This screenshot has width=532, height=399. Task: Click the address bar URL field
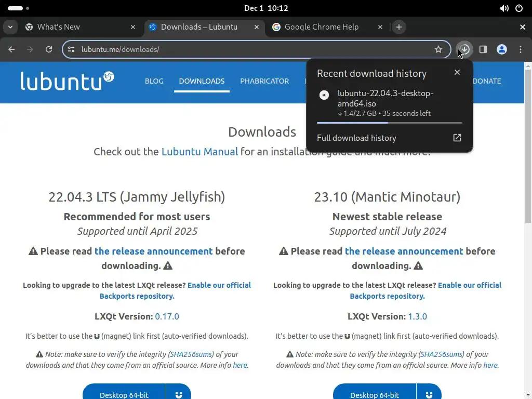257,49
